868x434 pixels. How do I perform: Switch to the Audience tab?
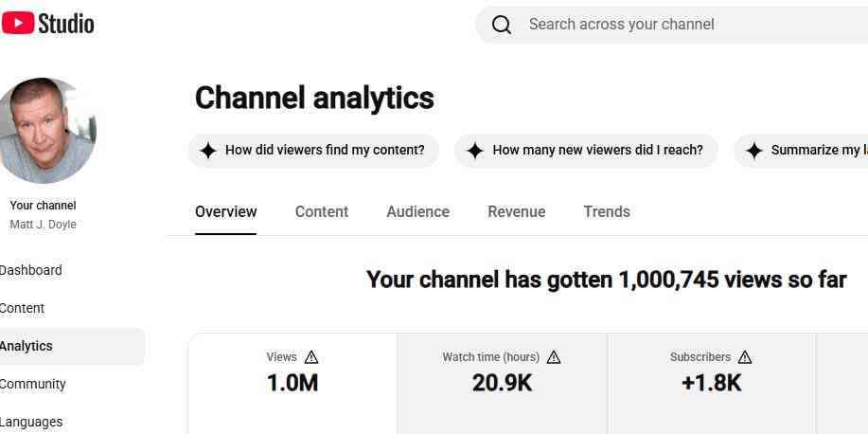pos(418,211)
